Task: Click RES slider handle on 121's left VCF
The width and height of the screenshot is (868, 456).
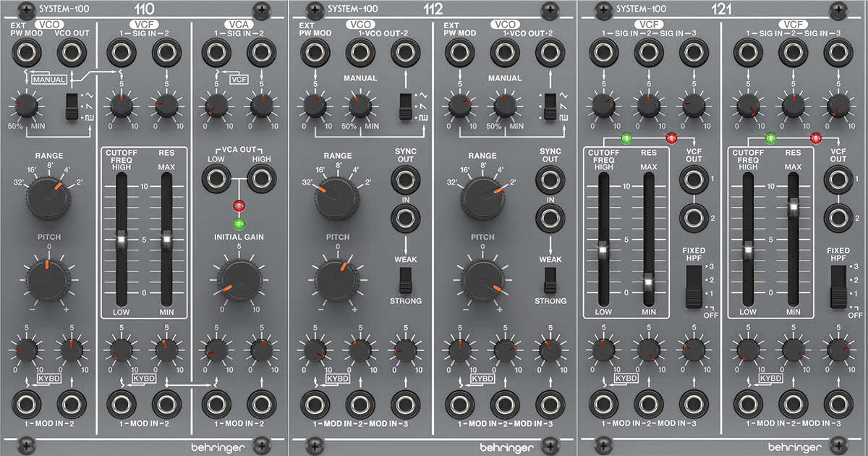Action: click(649, 282)
